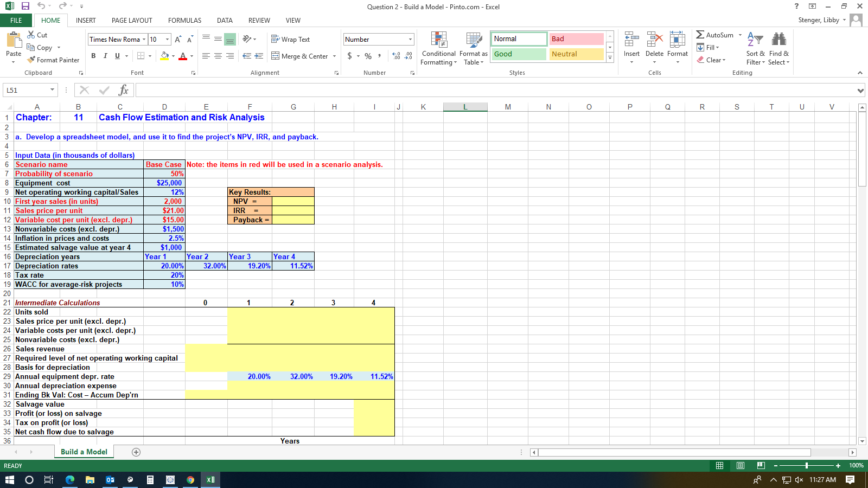Select the Build a Model sheet tab
Image resolution: width=868 pixels, height=488 pixels.
(x=84, y=452)
